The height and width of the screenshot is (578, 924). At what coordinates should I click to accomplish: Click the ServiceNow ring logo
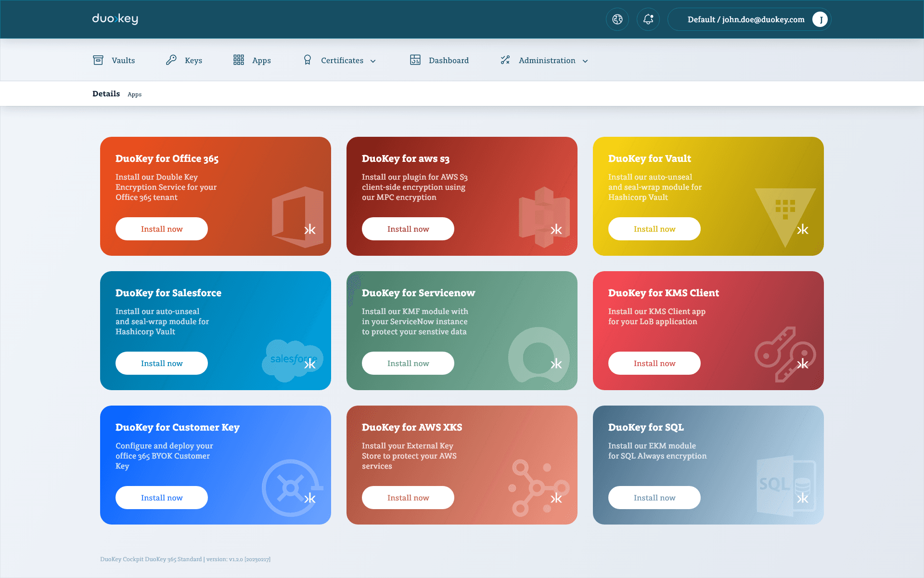[x=539, y=355]
